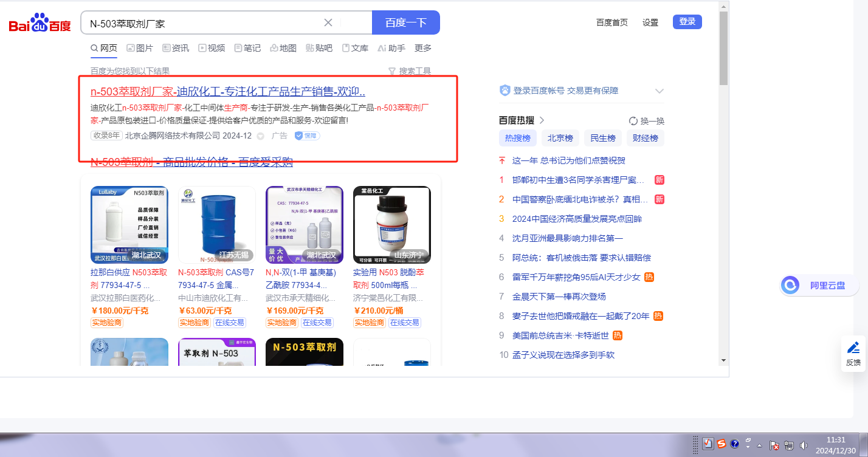868x457 pixels.
Task: Open the blue help question-mark tray icon
Action: click(734, 444)
